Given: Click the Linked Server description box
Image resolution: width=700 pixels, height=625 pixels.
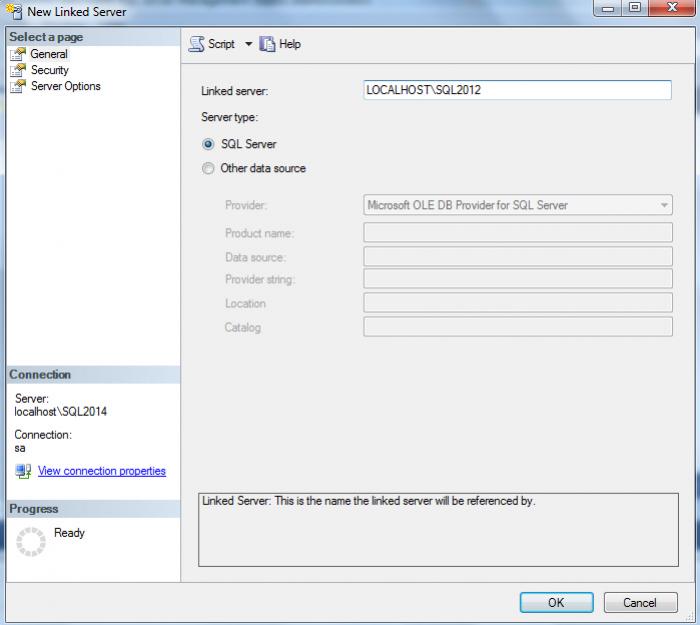Looking at the screenshot, I should [438, 530].
